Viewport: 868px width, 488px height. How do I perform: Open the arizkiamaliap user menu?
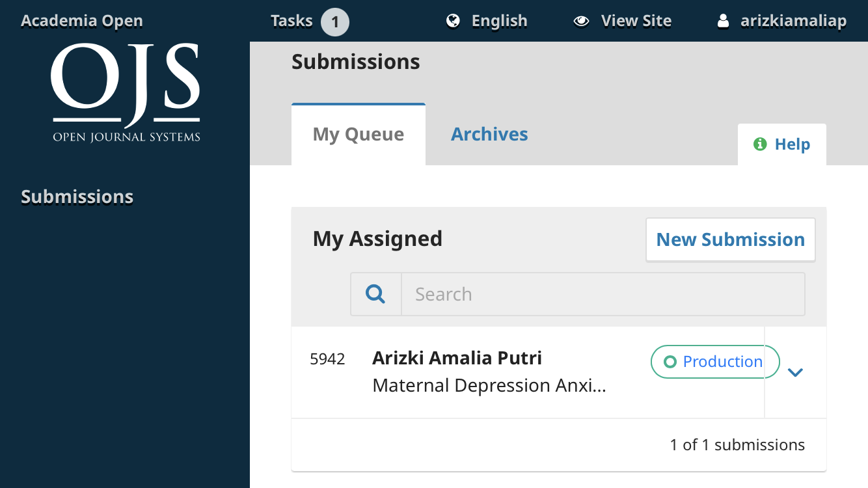point(793,21)
